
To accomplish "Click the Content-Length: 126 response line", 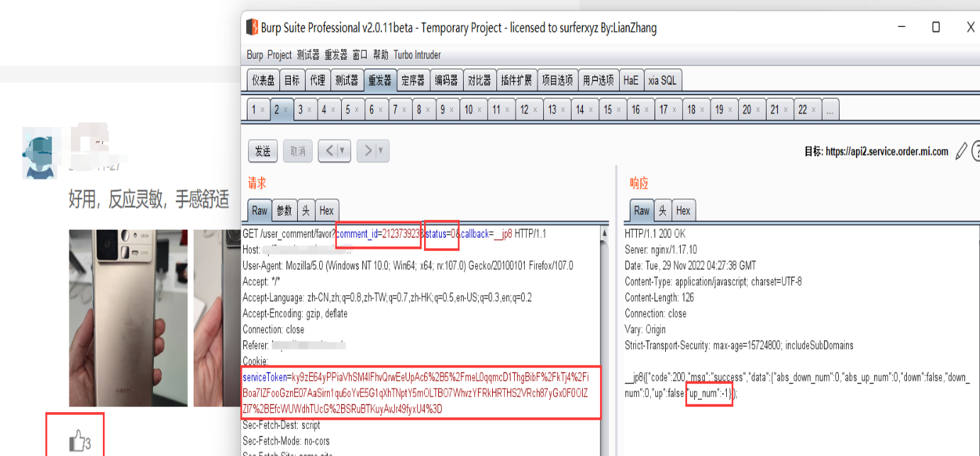I will 659,297.
